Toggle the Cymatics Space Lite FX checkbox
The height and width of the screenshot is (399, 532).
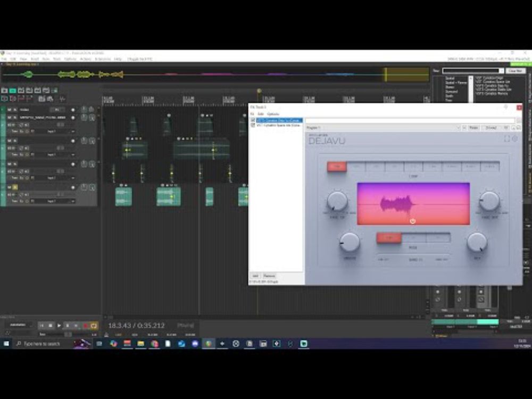(x=253, y=125)
